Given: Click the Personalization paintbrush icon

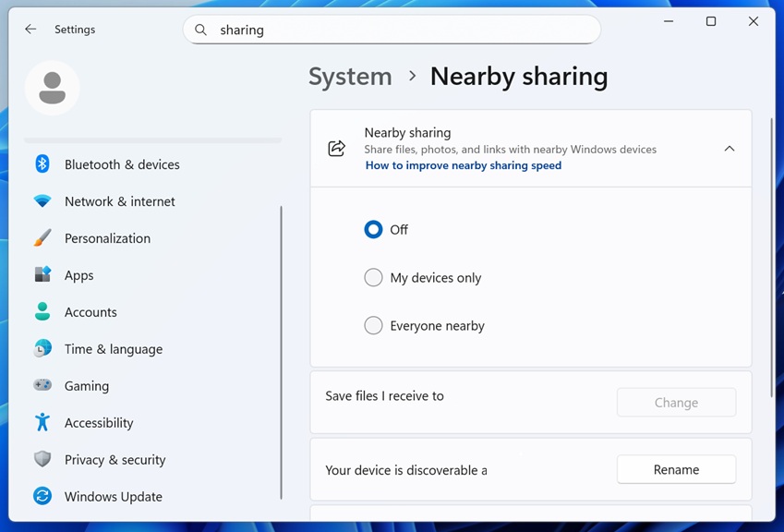Looking at the screenshot, I should click(42, 238).
